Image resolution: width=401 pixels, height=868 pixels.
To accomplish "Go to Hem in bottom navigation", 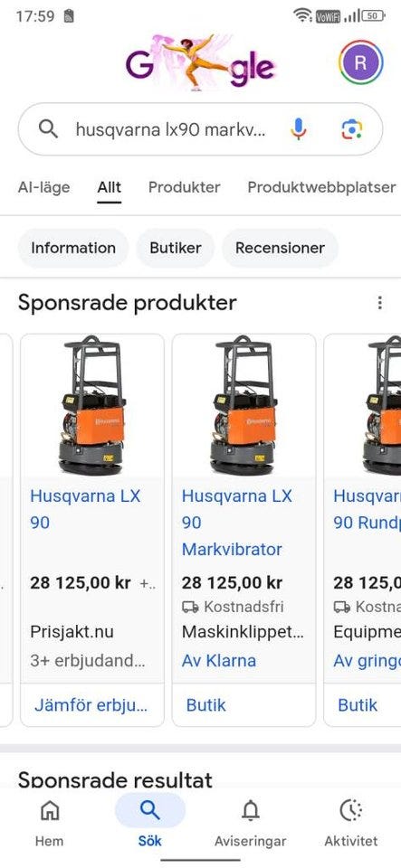I will click(49, 823).
